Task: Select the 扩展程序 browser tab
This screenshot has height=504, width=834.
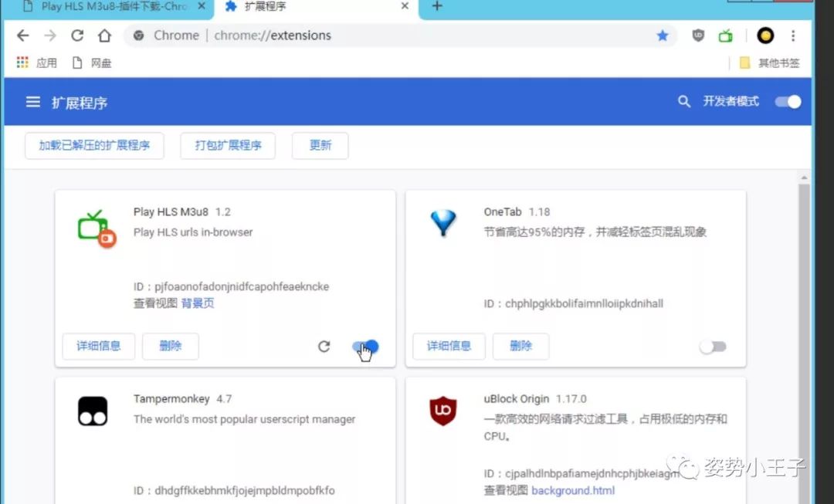Action: 317,7
